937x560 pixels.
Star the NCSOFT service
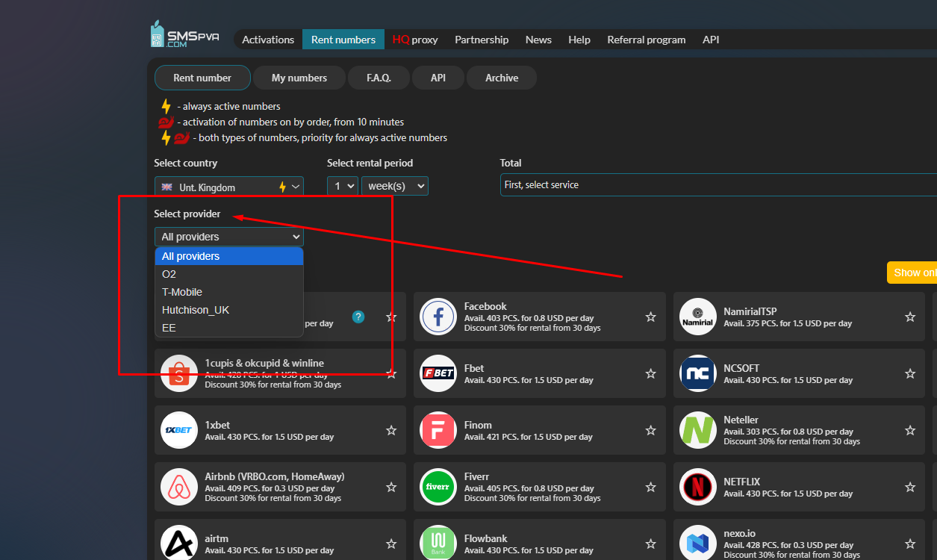coord(910,373)
